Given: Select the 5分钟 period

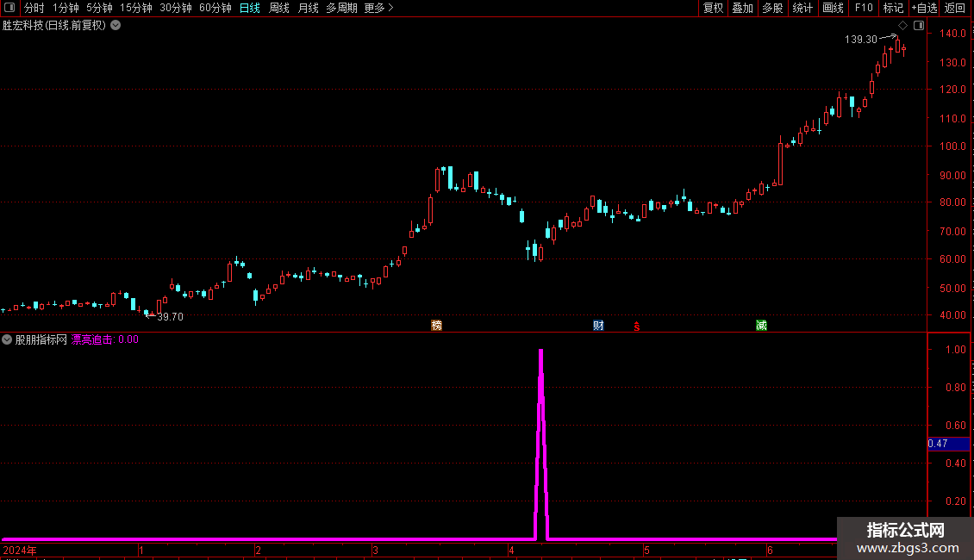Looking at the screenshot, I should pos(99,8).
